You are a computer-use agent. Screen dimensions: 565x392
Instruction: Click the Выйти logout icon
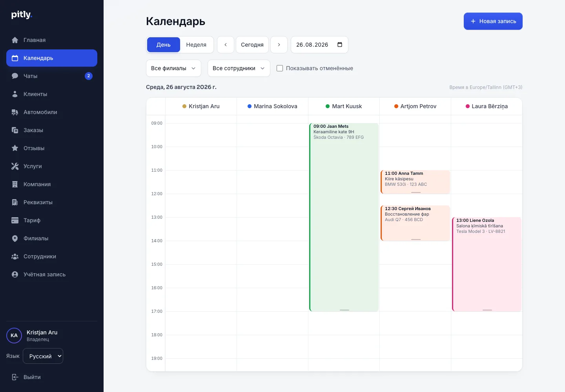pyautogui.click(x=15, y=377)
